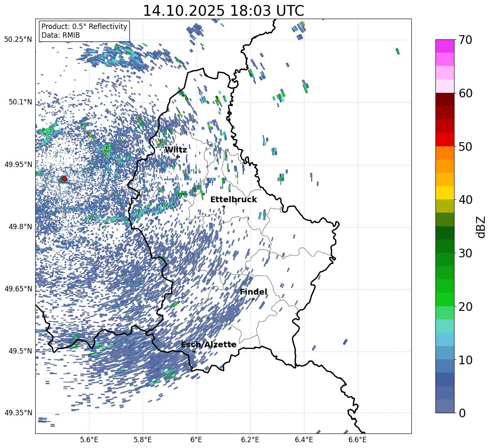The height and width of the screenshot is (448, 491).
Task: Click the 50.25°N latitude label
Action: (x=18, y=40)
